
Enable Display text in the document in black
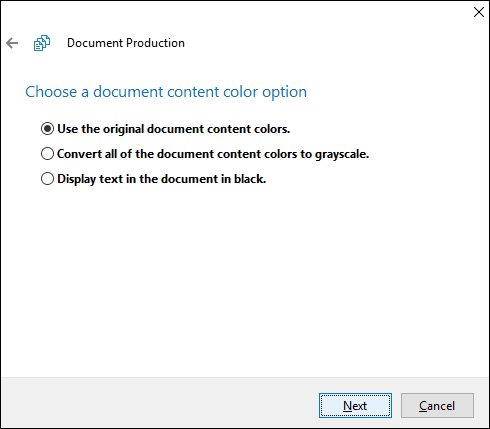click(x=153, y=179)
